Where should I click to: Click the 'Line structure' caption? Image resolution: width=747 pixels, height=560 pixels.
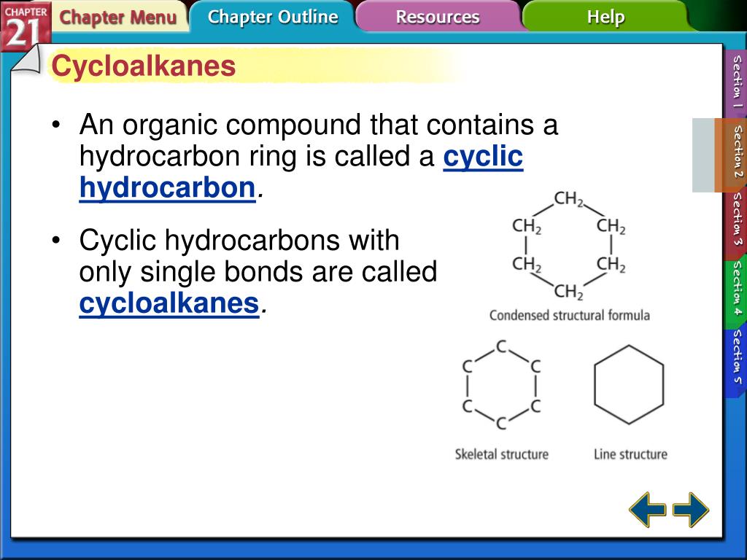630,454
